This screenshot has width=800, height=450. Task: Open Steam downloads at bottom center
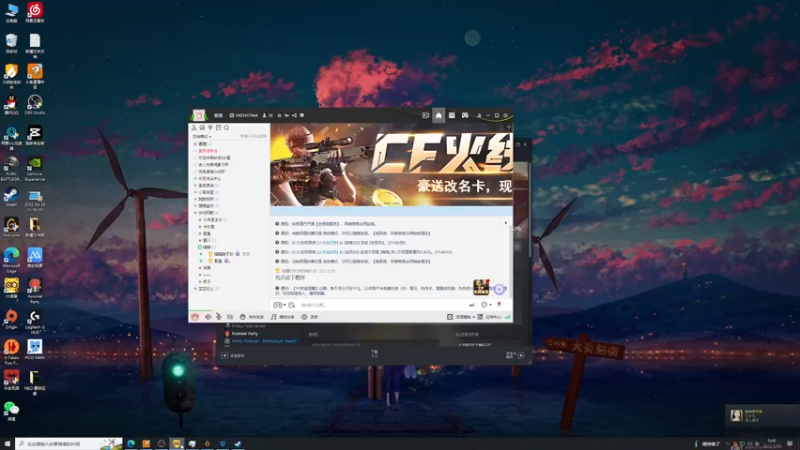pyautogui.click(x=374, y=354)
